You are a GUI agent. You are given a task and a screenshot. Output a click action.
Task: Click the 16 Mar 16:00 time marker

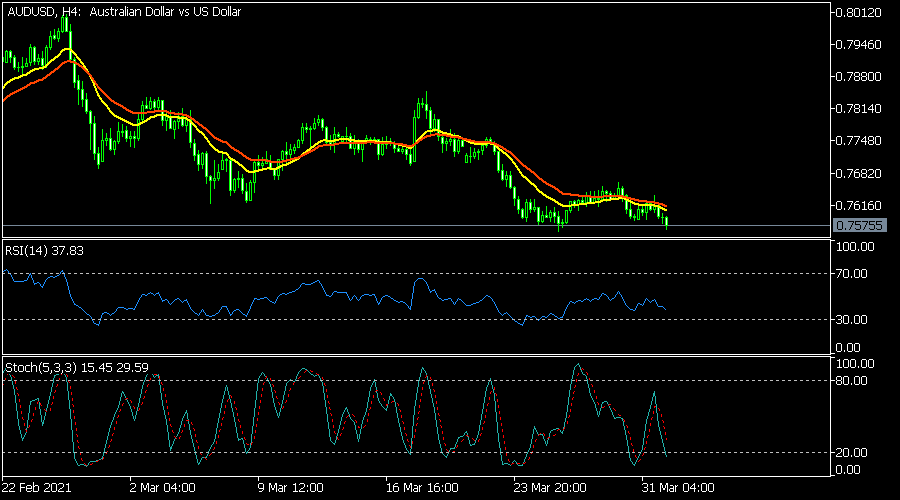[419, 487]
